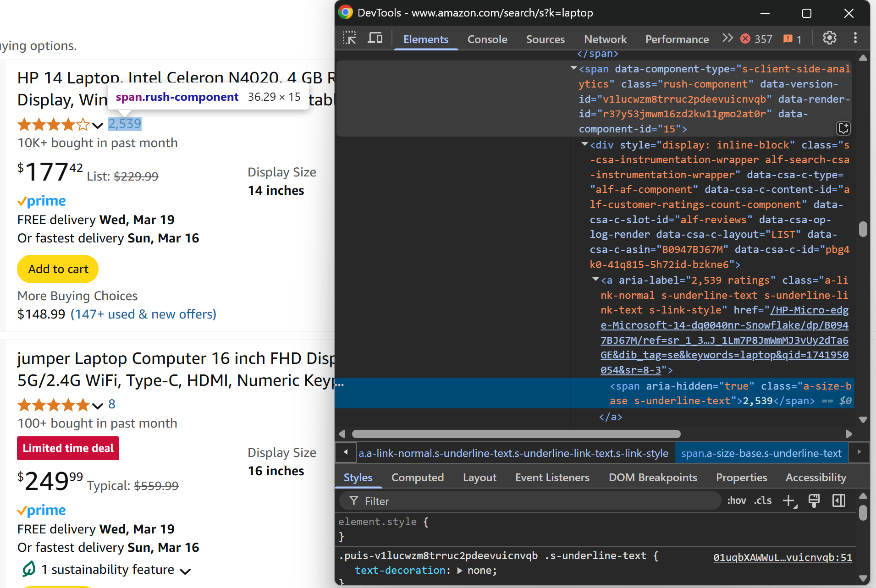Add a new style rule with plus icon

point(789,500)
